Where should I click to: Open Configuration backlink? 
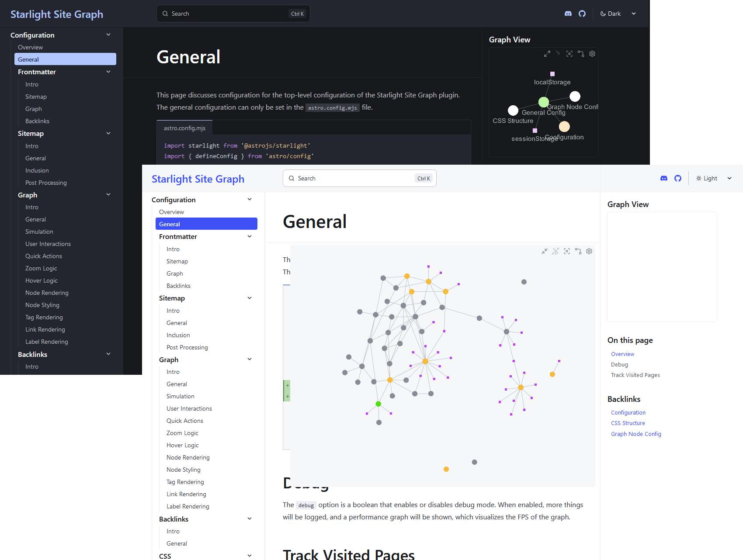click(x=628, y=413)
